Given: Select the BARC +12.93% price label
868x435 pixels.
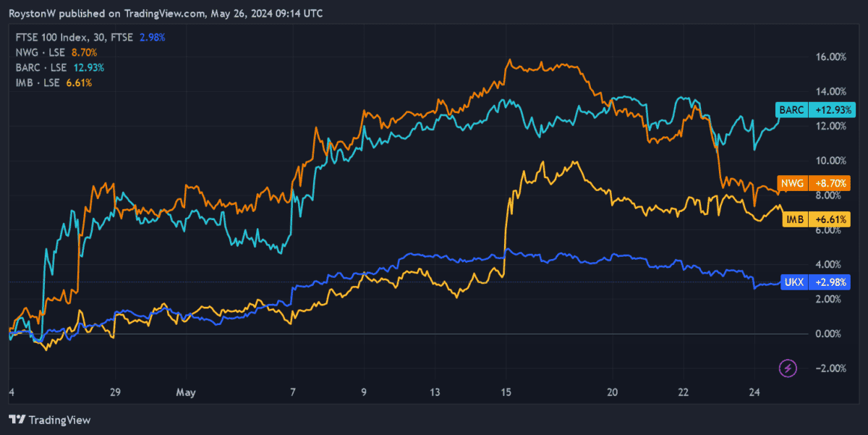Looking at the screenshot, I should click(815, 110).
